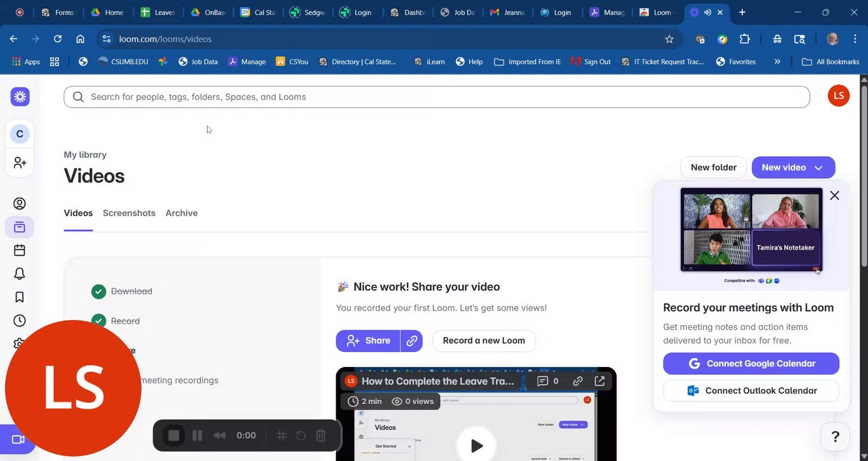View site information icon in address bar
868x461 pixels.
tap(107, 39)
